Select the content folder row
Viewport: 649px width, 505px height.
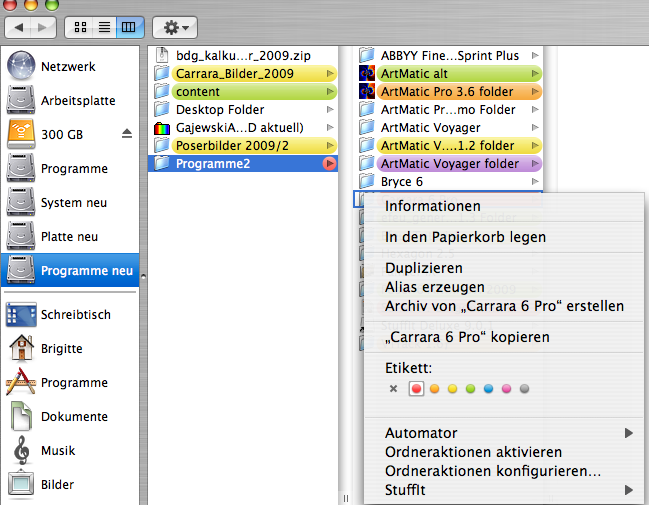click(245, 91)
